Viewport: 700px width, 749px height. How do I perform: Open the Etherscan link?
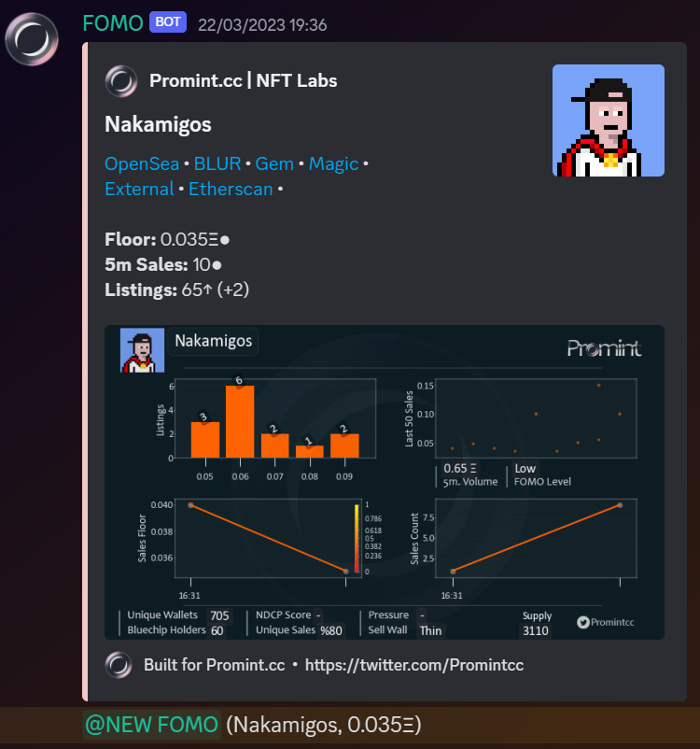231,190
